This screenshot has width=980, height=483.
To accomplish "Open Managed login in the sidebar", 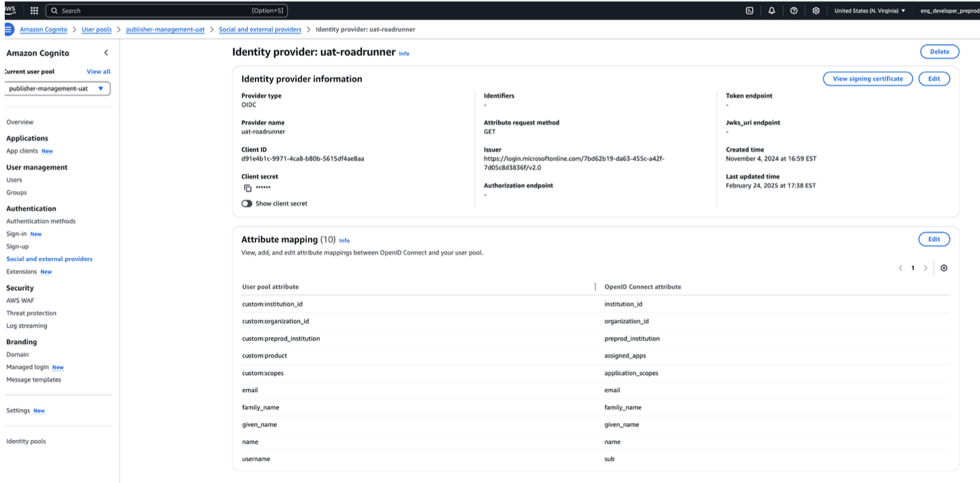I will pos(27,367).
